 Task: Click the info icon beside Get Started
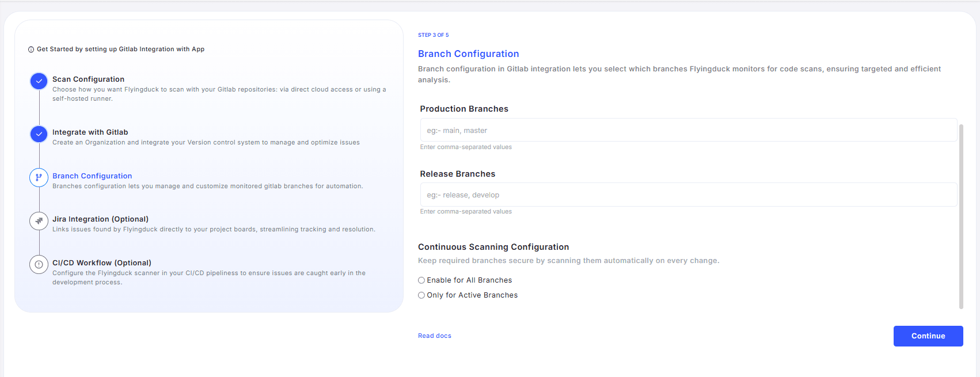click(x=31, y=49)
